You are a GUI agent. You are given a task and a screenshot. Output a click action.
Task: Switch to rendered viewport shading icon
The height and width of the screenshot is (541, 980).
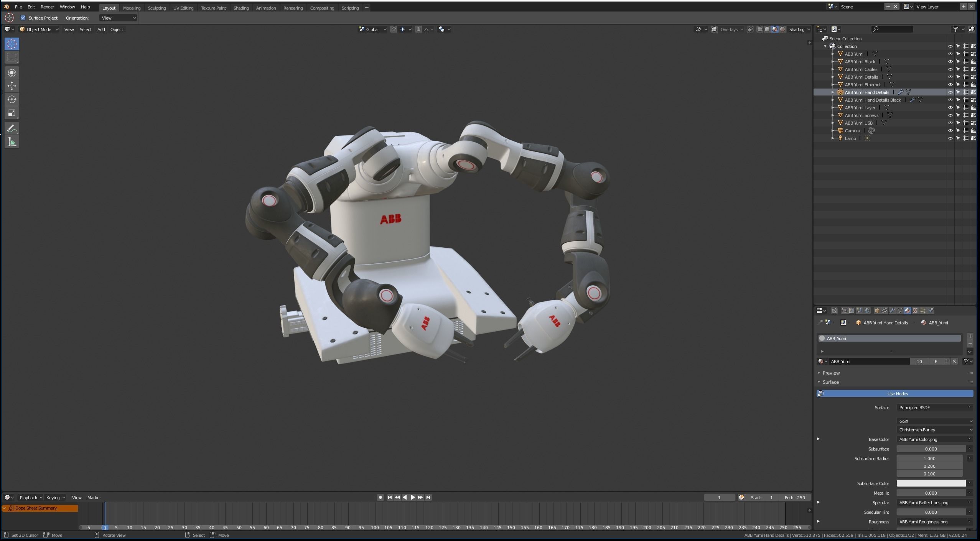[782, 29]
